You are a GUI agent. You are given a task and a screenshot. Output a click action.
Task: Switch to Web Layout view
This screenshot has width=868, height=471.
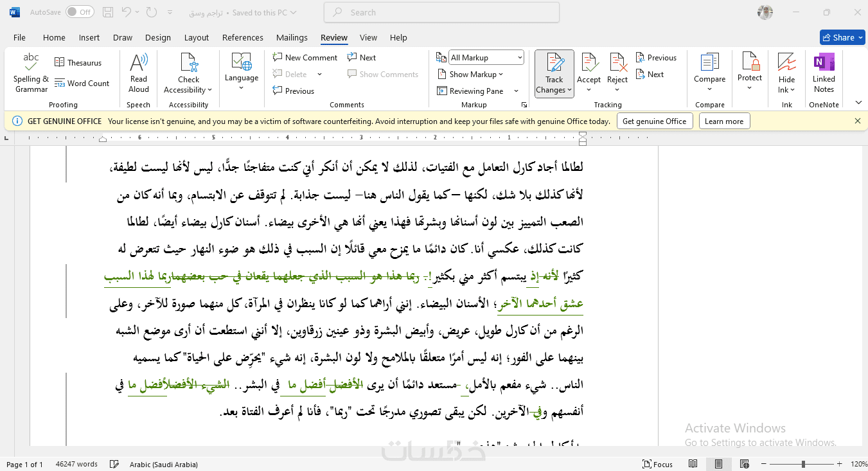[744, 465]
